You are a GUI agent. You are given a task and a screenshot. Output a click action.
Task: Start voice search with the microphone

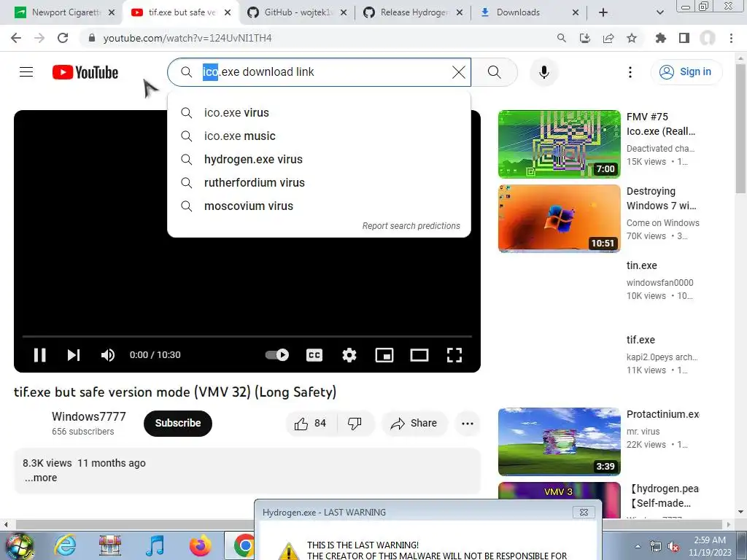tap(544, 72)
